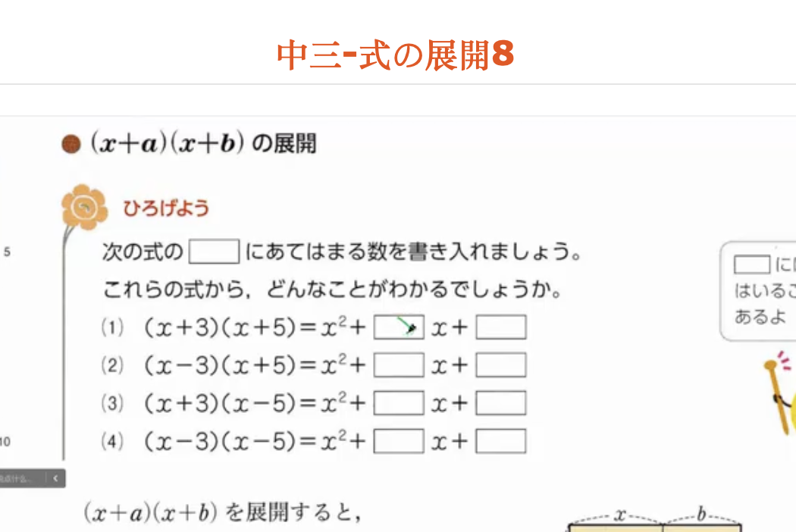Click the ひろげよう section label
Image resolution: width=796 pixels, height=532 pixels.
[x=166, y=208]
